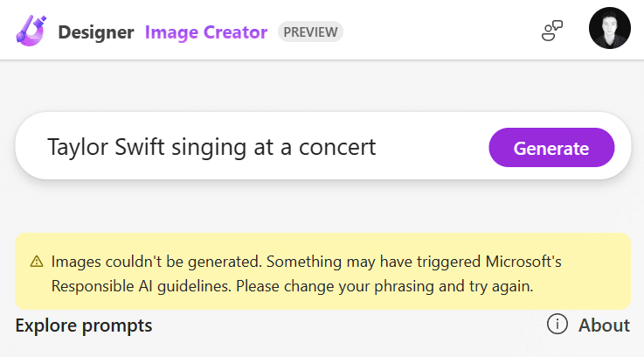Go to Designer home via header text
Screen dimensions: 644x357
96,33
